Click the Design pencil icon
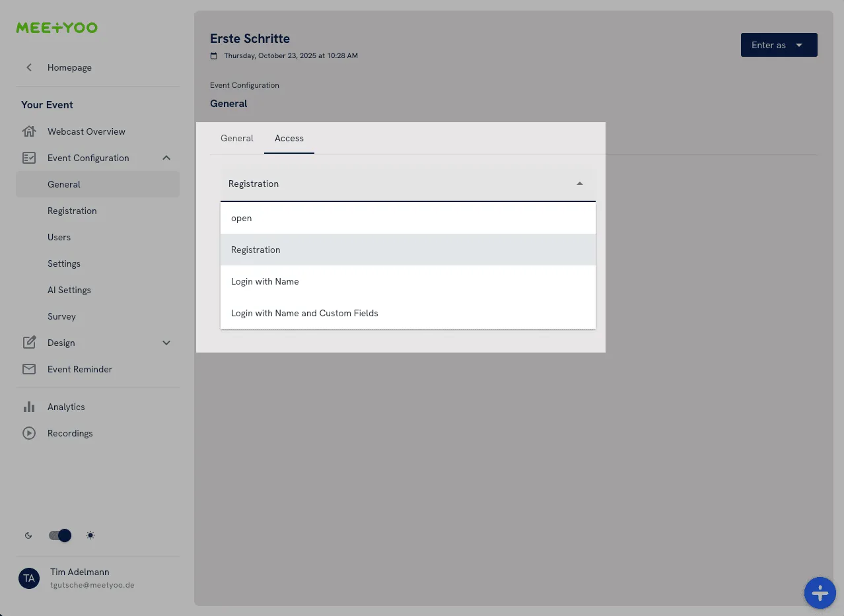This screenshot has height=616, width=844. [29, 343]
